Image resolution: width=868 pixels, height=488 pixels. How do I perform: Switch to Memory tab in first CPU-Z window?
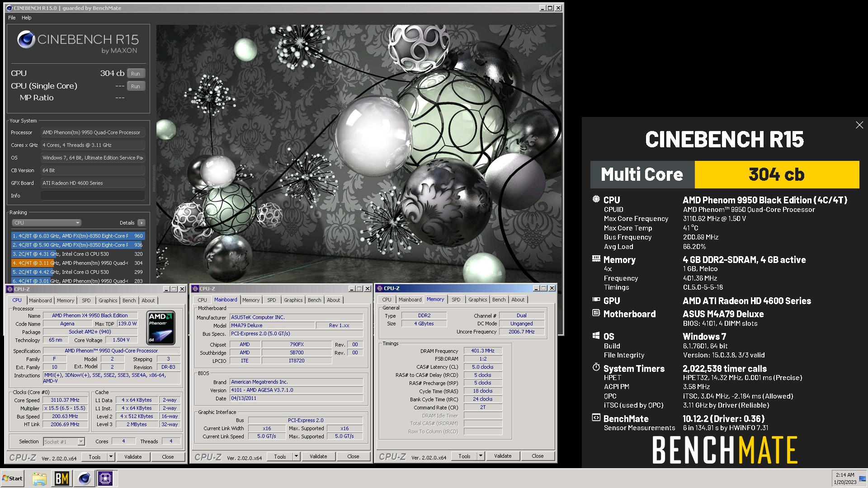pos(66,300)
